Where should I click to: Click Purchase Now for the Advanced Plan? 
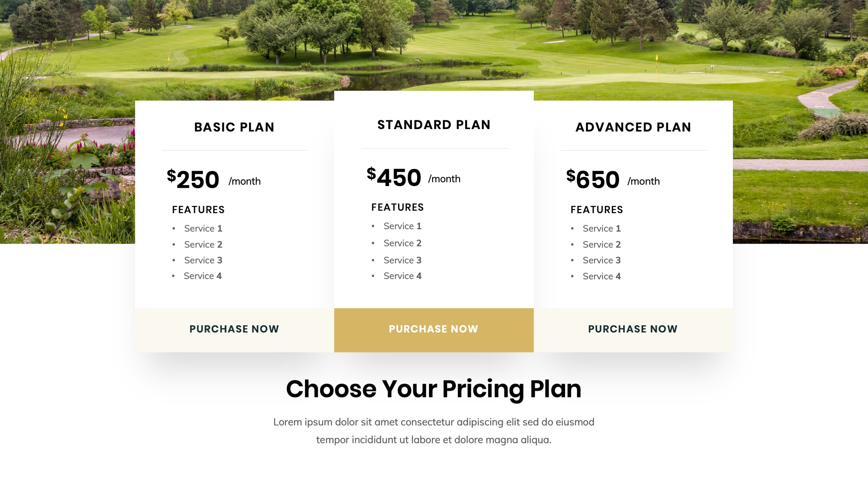(x=633, y=329)
